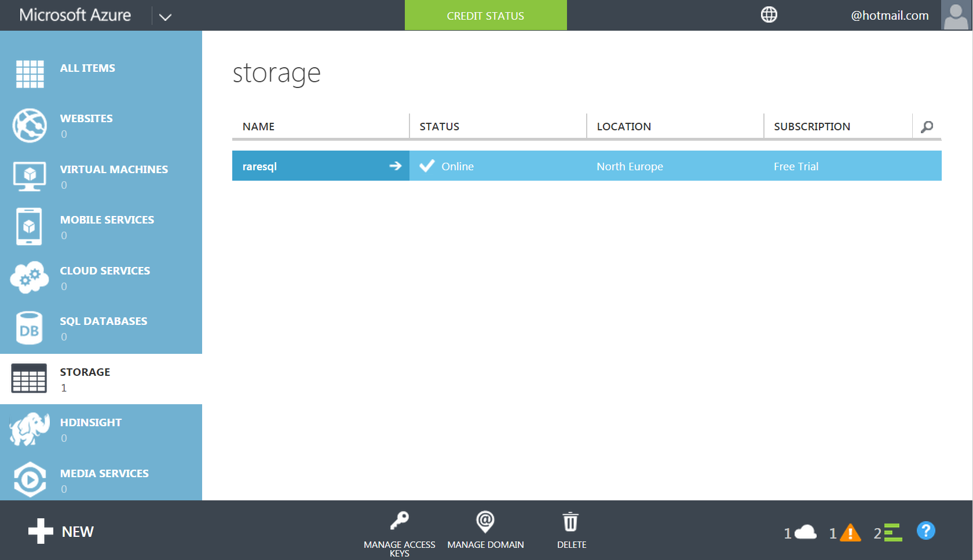This screenshot has width=973, height=560.
Task: Click the Delete trash can icon
Action: coord(570,522)
